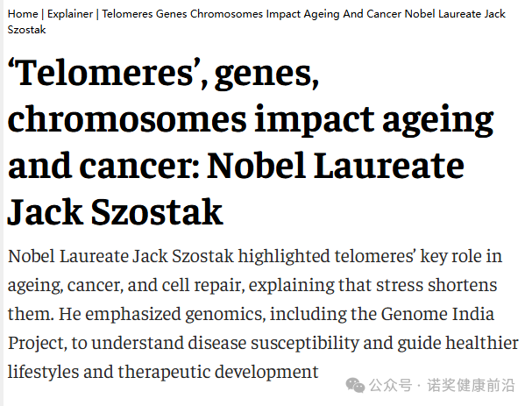Click the '公众号' text in the watermark
Screen dimensions: 532x406
coord(391,385)
